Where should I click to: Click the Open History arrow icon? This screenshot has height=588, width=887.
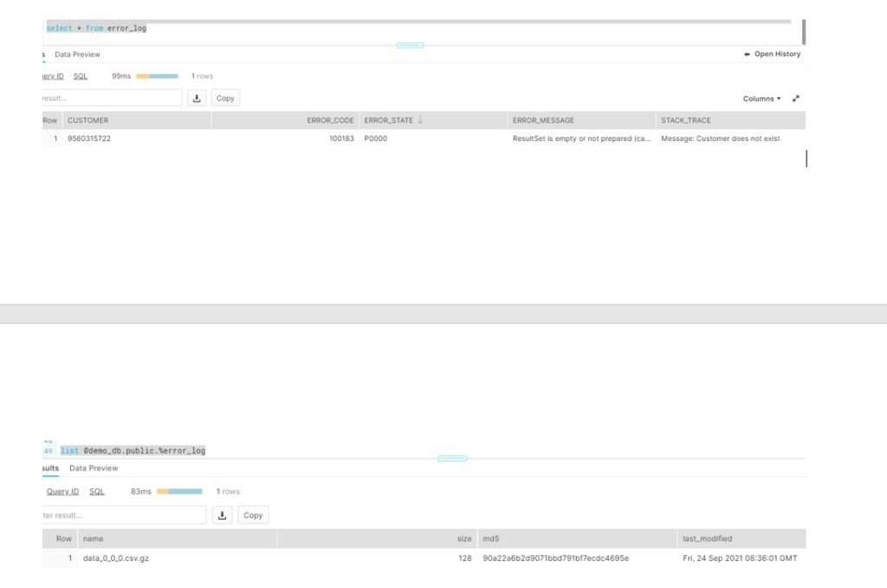click(x=746, y=53)
